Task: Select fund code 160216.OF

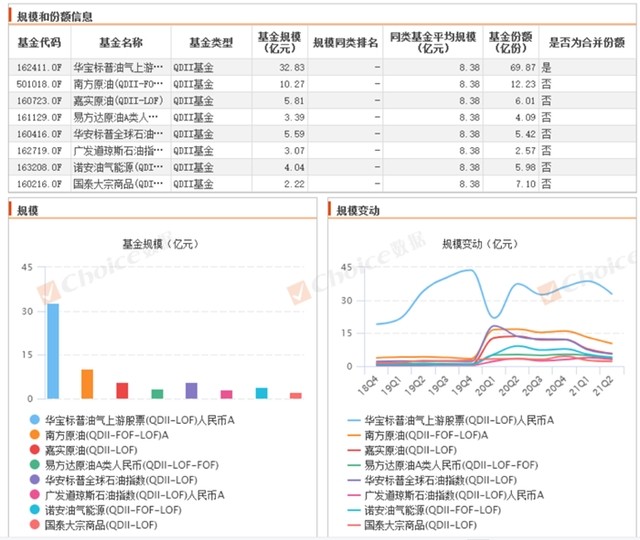Action: (39, 184)
